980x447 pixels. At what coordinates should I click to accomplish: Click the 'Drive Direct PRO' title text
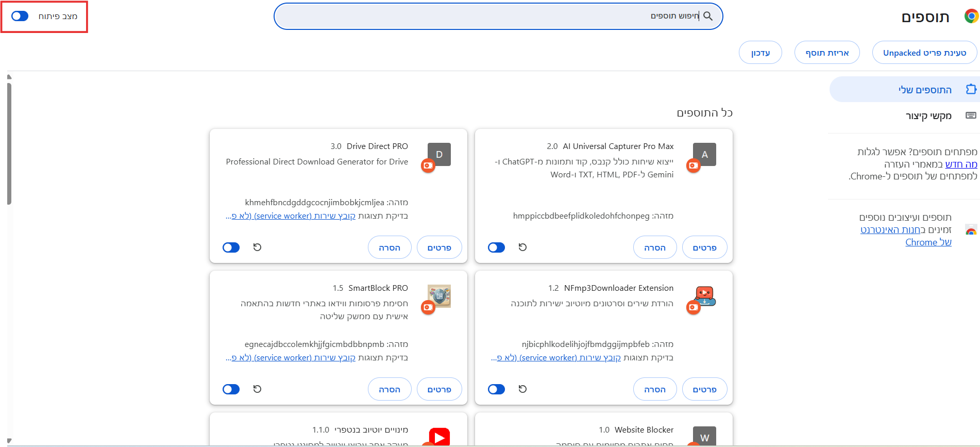point(377,146)
